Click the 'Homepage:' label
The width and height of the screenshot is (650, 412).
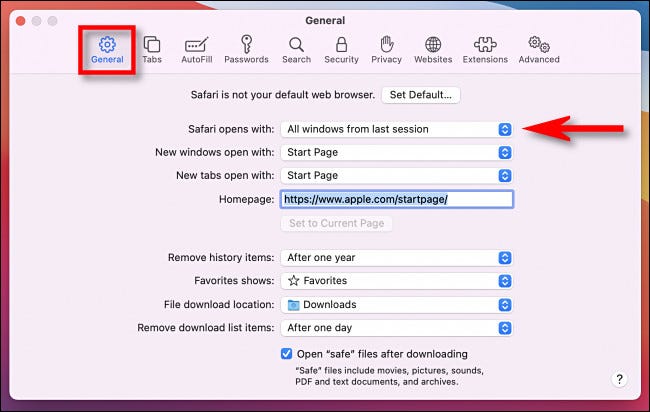pos(247,199)
